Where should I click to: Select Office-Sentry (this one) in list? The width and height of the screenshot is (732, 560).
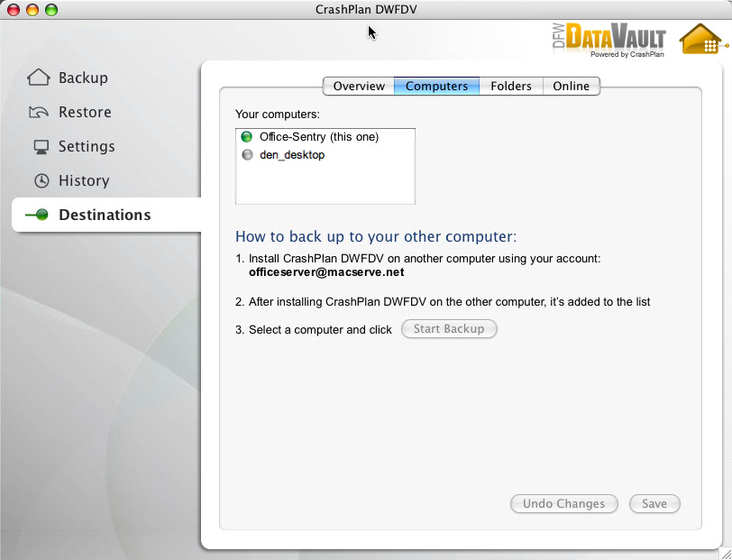coord(325,137)
